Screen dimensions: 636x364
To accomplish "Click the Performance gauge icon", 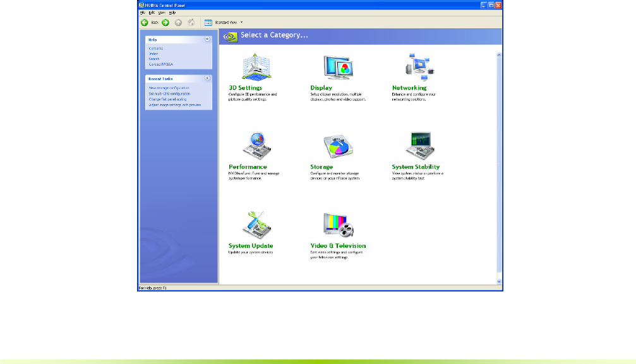I will click(x=257, y=146).
